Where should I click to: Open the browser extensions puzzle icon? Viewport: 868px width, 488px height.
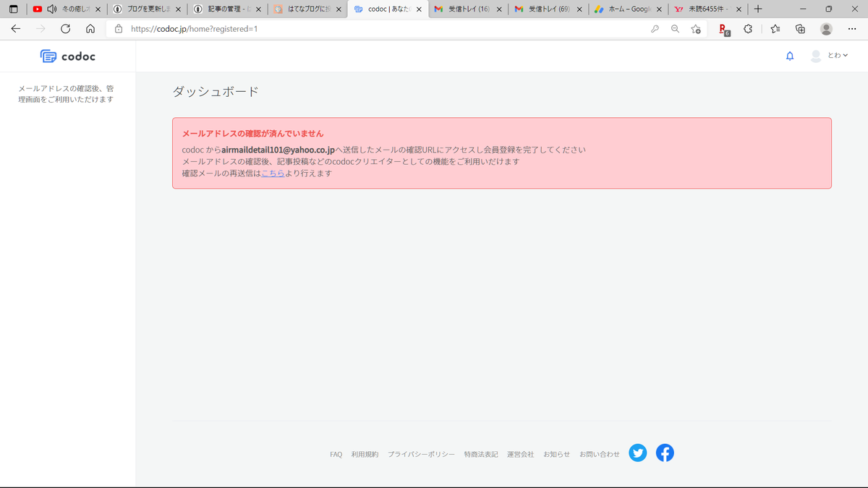coord(748,29)
